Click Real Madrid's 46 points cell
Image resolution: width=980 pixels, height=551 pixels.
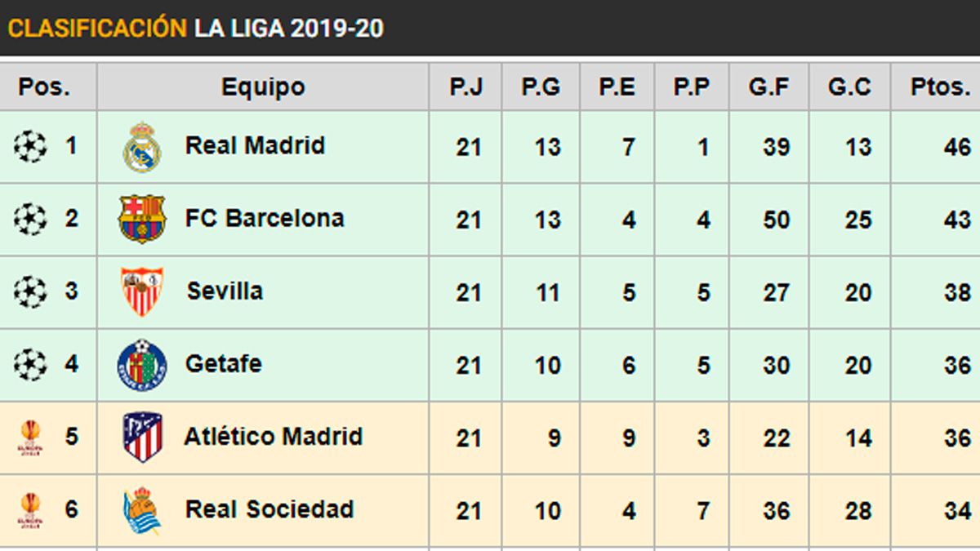point(957,148)
